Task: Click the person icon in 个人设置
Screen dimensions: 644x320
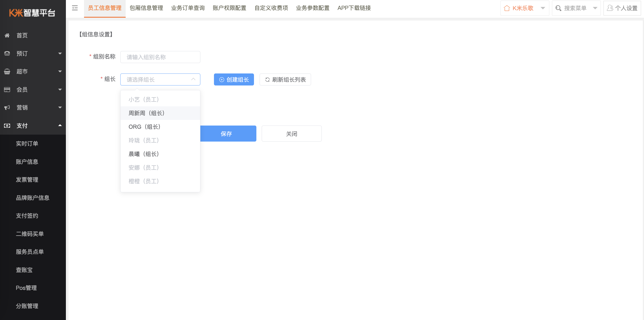Action: click(x=610, y=8)
